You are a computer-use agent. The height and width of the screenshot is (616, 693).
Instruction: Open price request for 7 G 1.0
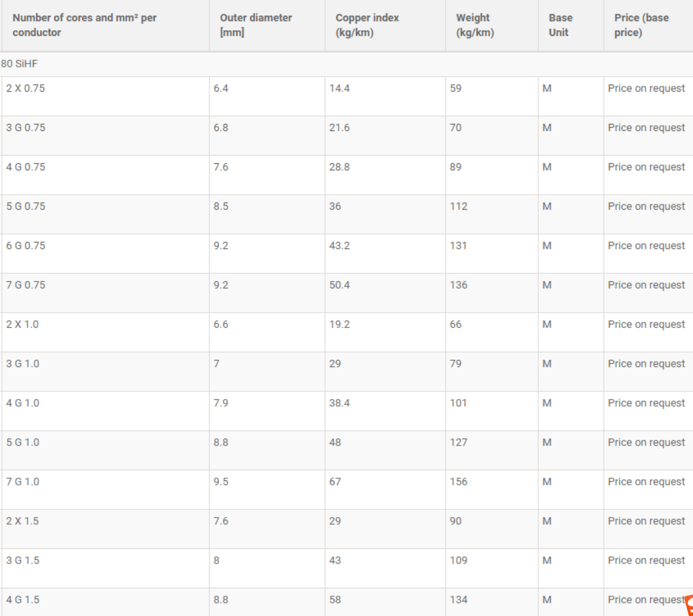click(646, 482)
